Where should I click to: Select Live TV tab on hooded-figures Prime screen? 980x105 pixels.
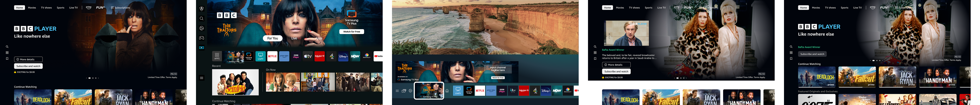[73, 8]
